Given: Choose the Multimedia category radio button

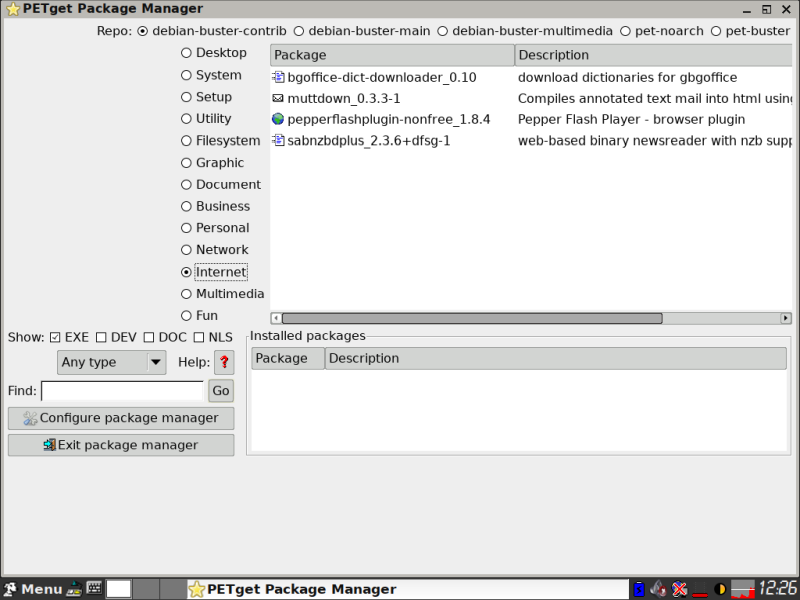Looking at the screenshot, I should point(187,294).
